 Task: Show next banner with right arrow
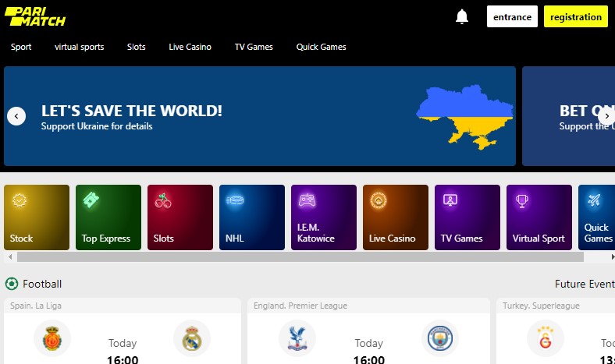(606, 116)
